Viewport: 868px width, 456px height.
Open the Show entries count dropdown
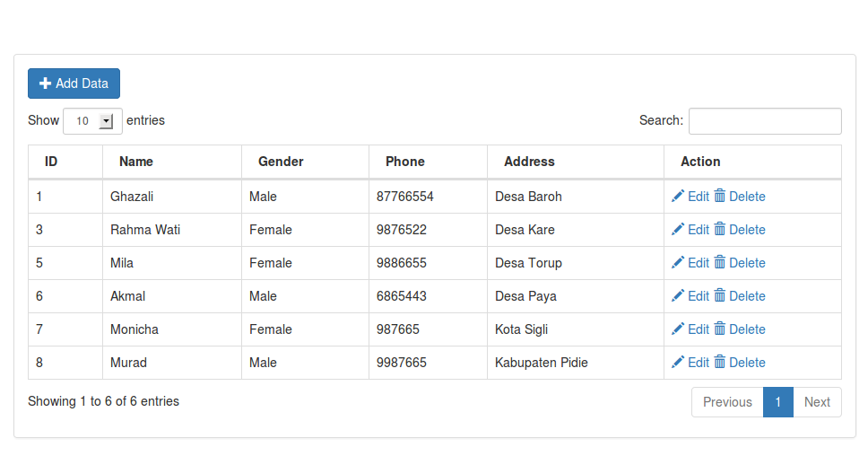(x=92, y=121)
